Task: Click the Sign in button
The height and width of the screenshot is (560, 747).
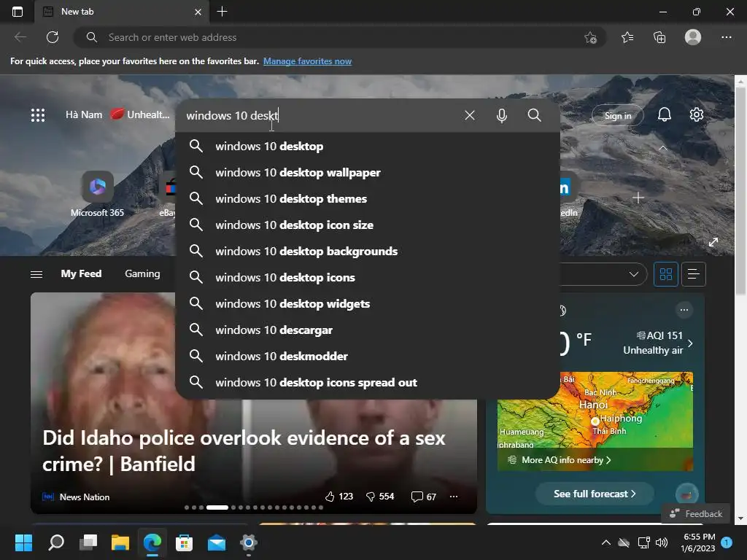Action: pyautogui.click(x=617, y=116)
